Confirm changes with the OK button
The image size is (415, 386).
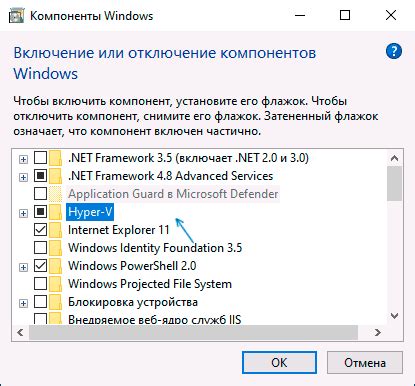279,362
